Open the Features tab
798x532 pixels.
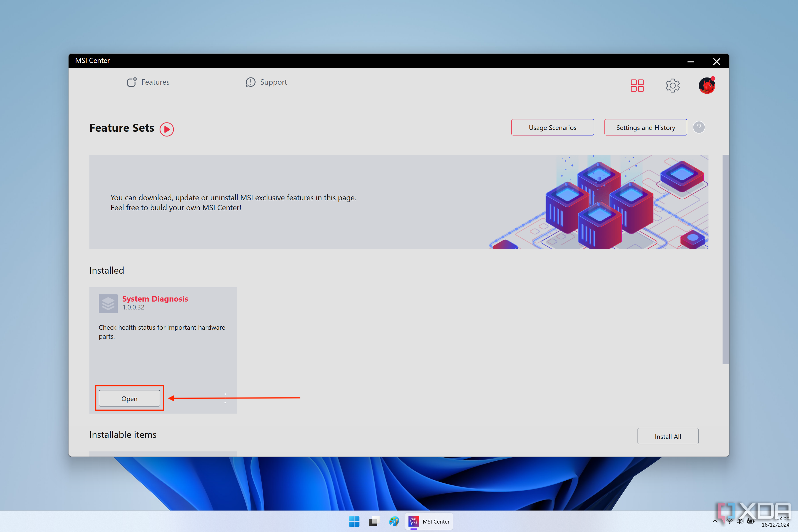coord(148,82)
